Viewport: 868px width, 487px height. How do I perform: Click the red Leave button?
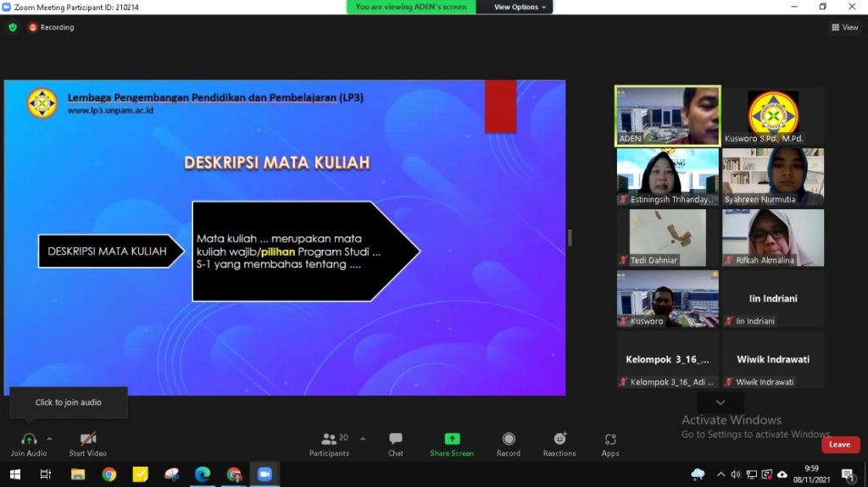(x=840, y=445)
